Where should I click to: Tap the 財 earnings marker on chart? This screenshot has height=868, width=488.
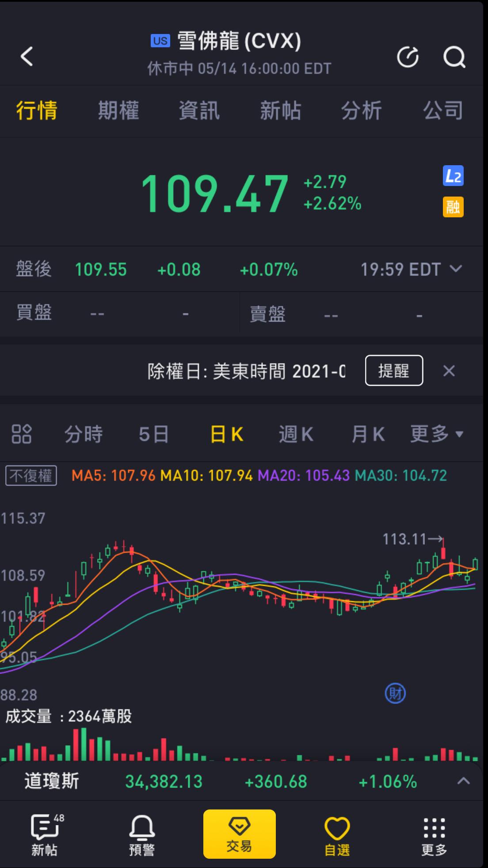pos(395,694)
